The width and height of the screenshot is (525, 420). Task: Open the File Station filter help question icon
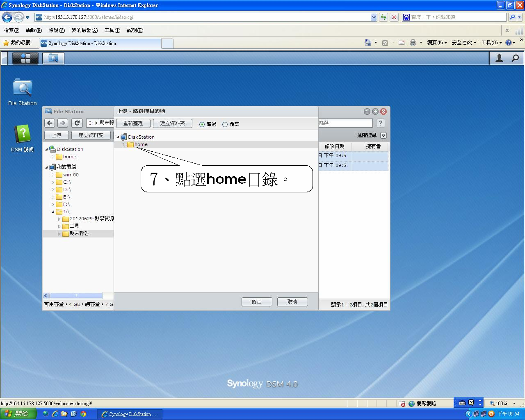[380, 123]
